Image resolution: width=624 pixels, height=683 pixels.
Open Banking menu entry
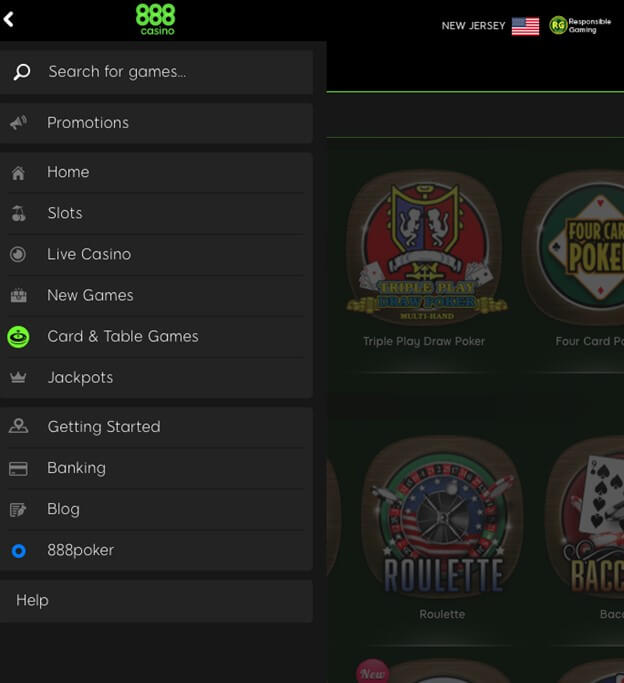156,468
